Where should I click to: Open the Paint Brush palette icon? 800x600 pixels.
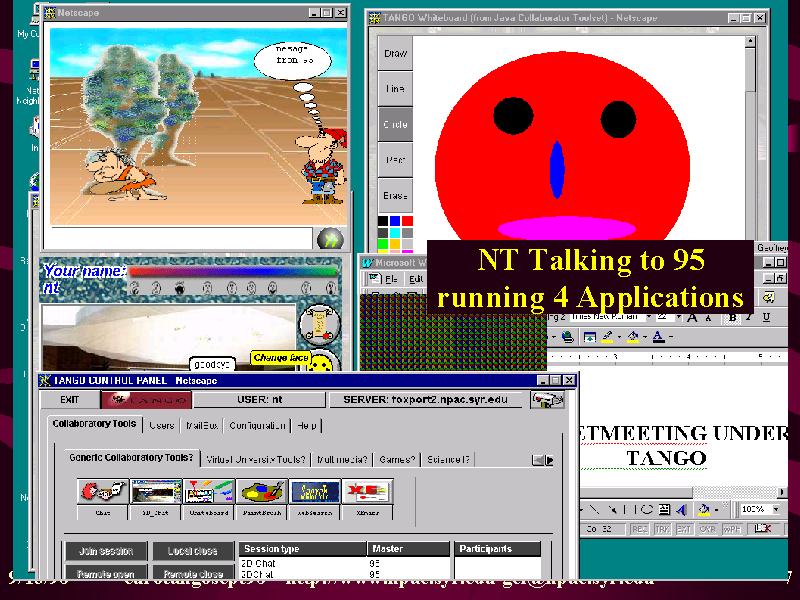[262, 491]
